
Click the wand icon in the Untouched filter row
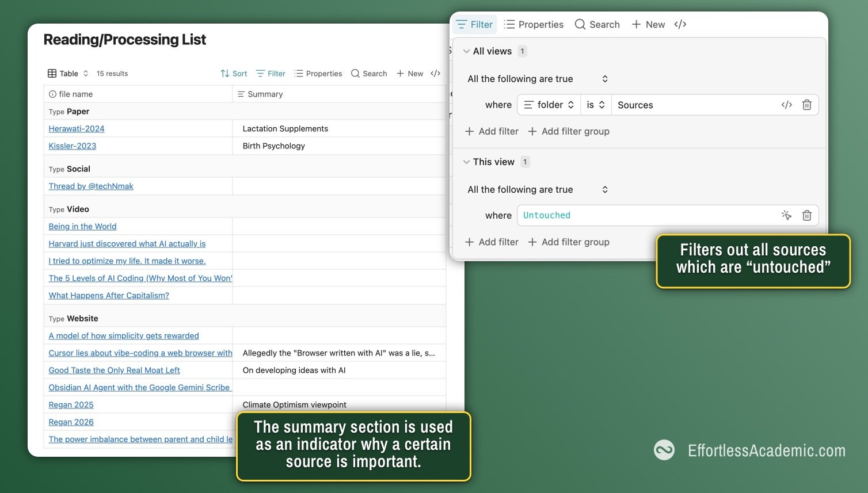click(786, 215)
